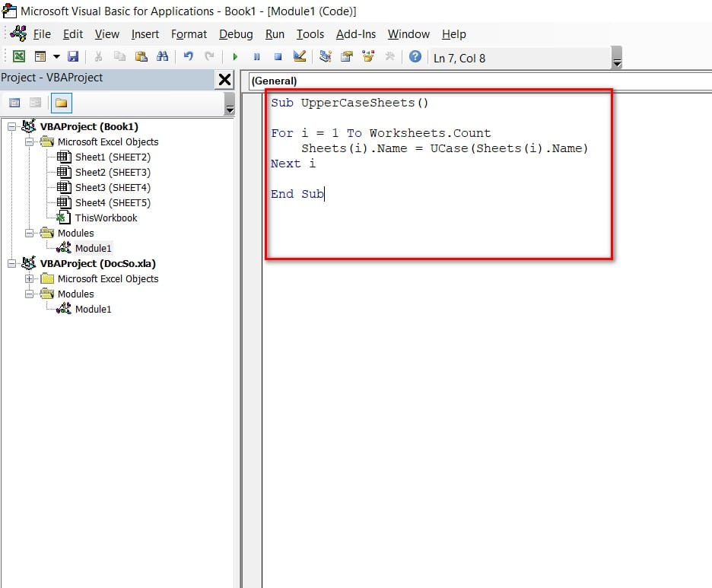Viewport: 712px width, 588px height.
Task: Click the Break pause icon
Action: (256, 56)
